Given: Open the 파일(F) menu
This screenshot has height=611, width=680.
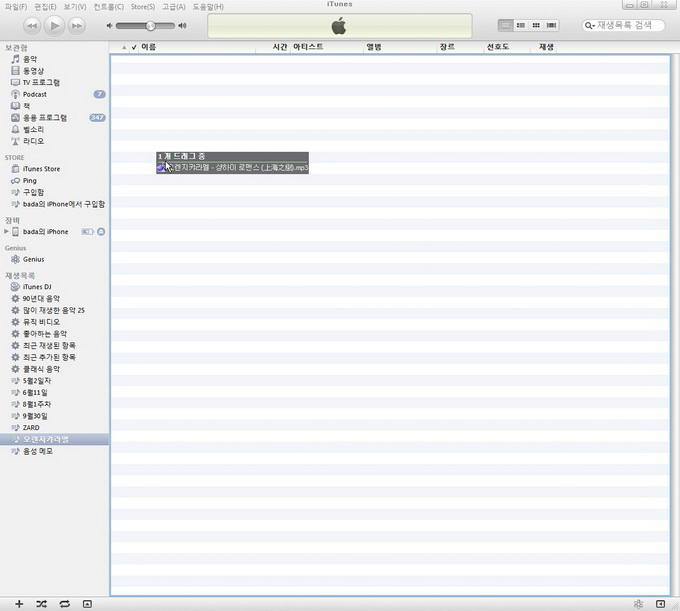Looking at the screenshot, I should (16, 7).
